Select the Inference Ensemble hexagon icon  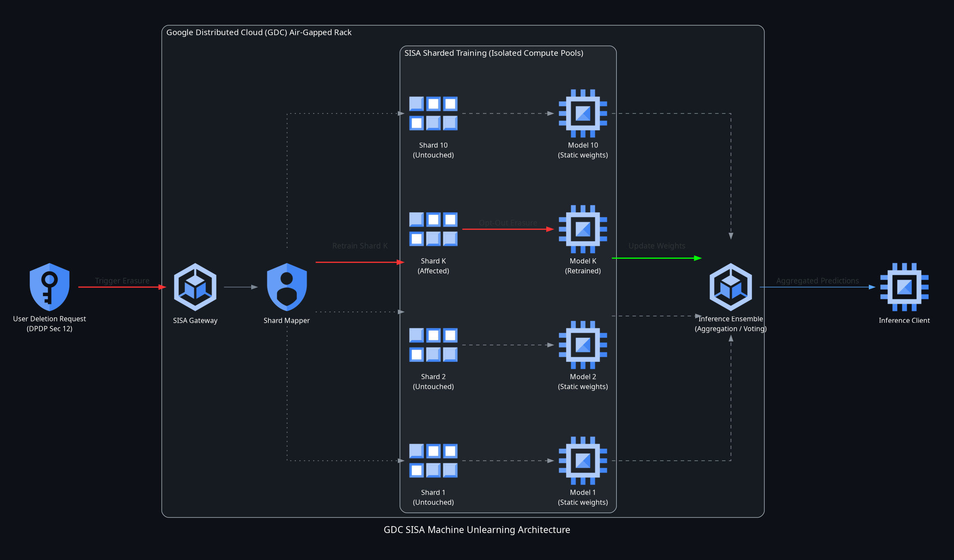(731, 287)
